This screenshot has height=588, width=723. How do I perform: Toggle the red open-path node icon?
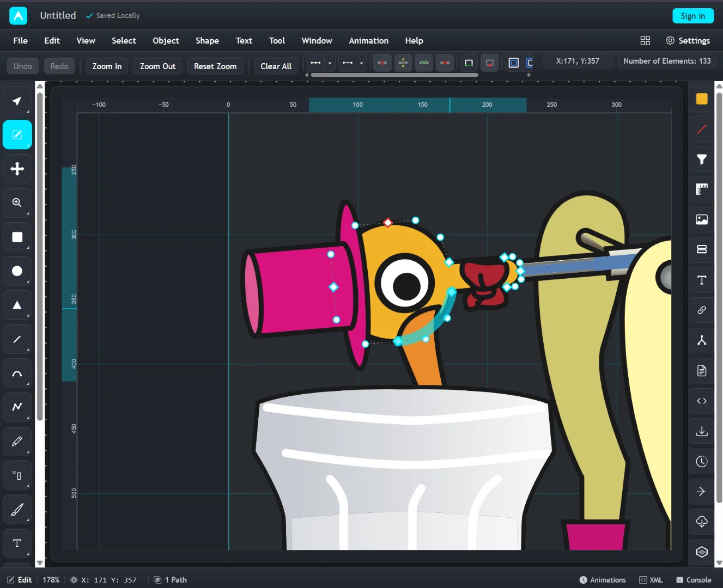(490, 63)
